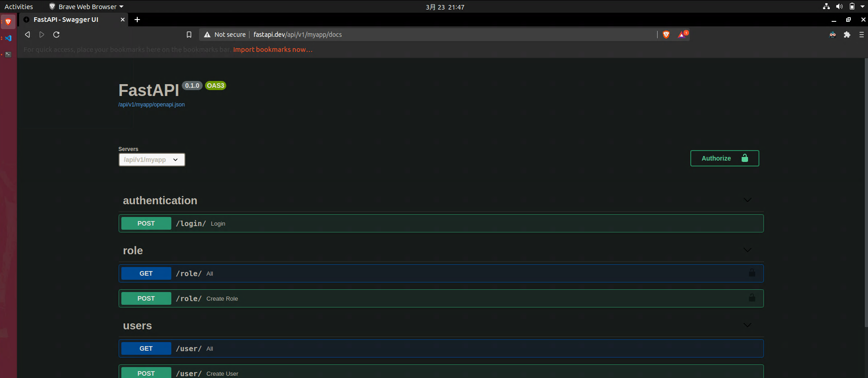Viewport: 868px width, 378px height.
Task: Open a new browser tab with plus icon
Action: point(137,20)
